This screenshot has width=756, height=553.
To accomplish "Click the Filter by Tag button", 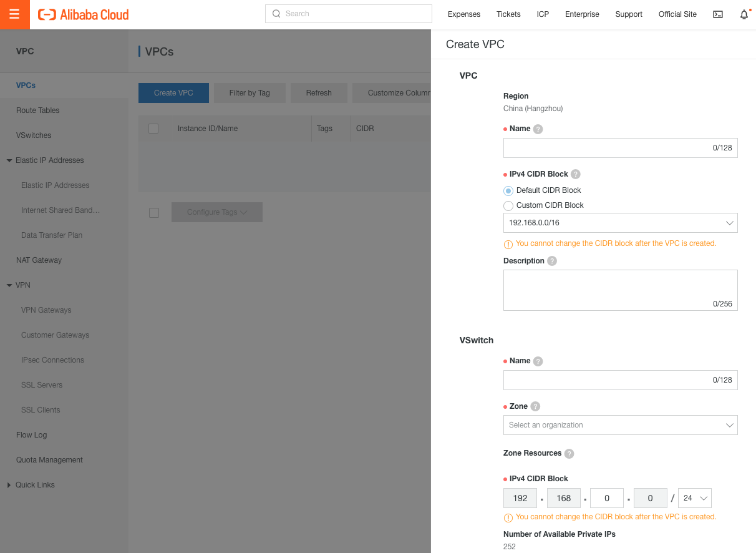I will point(250,93).
